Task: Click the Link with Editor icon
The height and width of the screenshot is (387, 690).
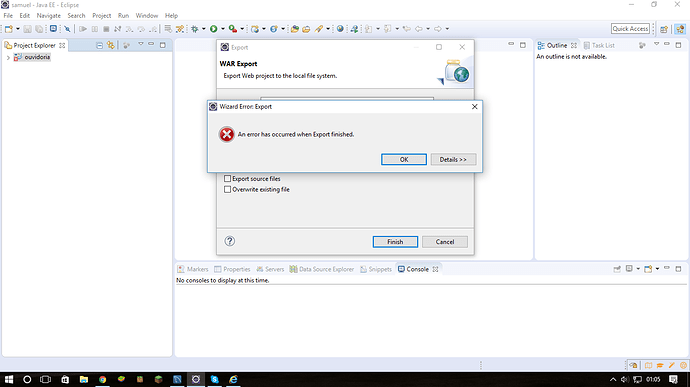Action: point(110,45)
